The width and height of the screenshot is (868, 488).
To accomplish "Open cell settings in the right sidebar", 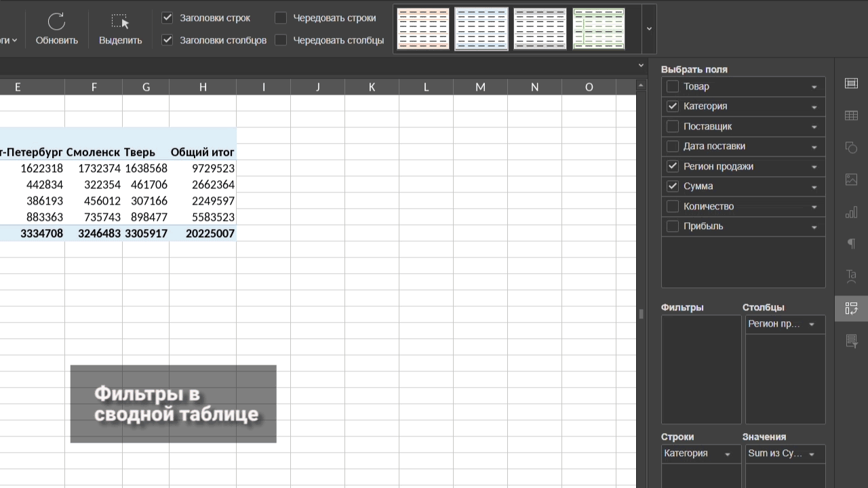I will [x=851, y=83].
